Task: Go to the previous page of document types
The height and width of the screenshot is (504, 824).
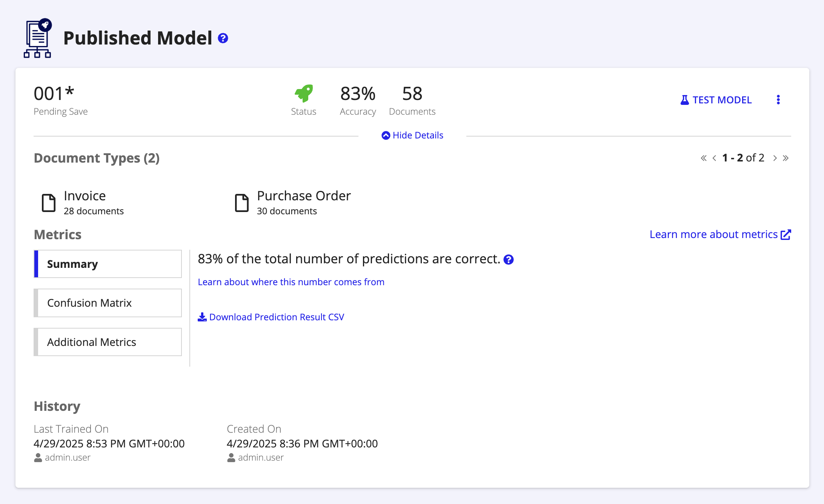Action: [714, 158]
